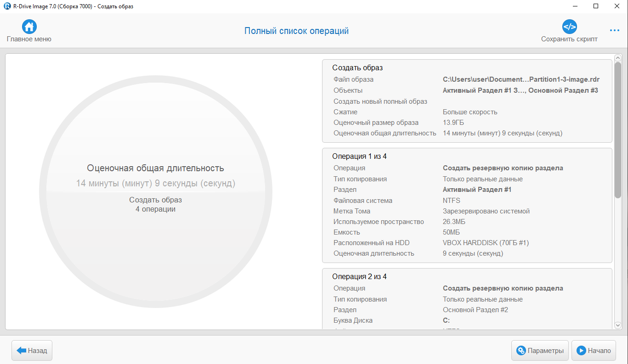Close the R-Drive Image window

[x=617, y=6]
